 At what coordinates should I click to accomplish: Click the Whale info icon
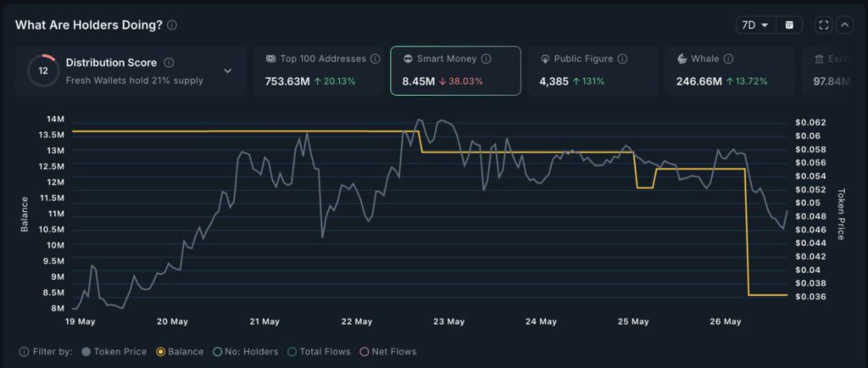pyautogui.click(x=728, y=59)
